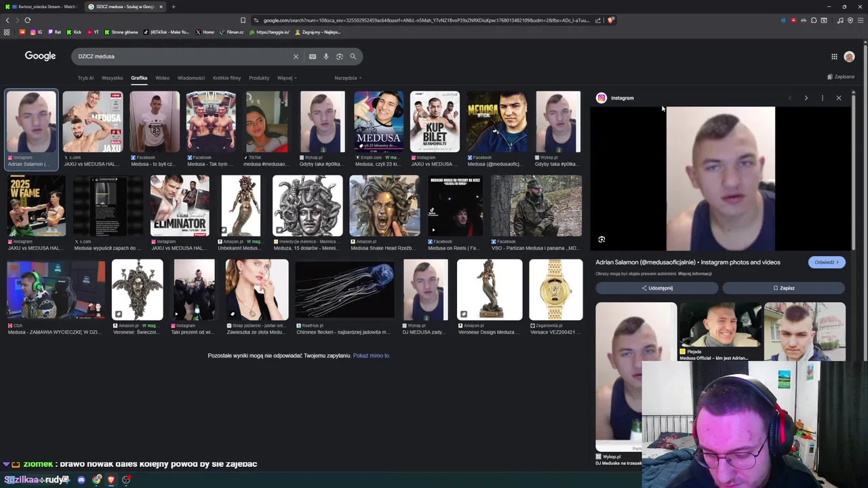Image resolution: width=868 pixels, height=488 pixels.
Task: Open the ELIMINATOR Instagram thumbnail
Action: (180, 205)
